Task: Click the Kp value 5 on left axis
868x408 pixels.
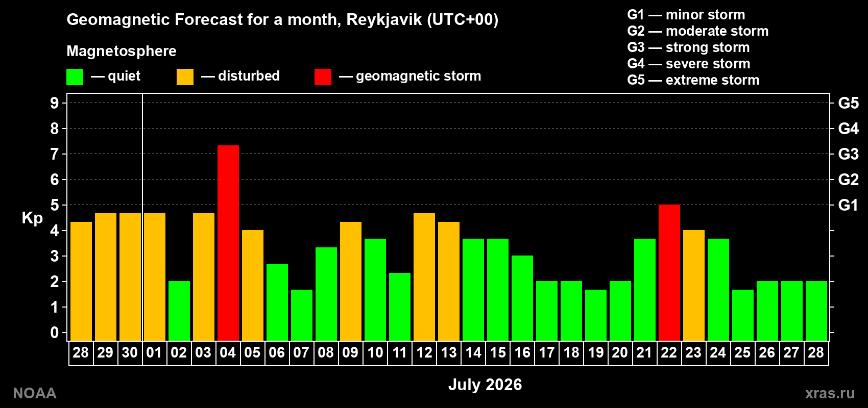Action: point(55,205)
